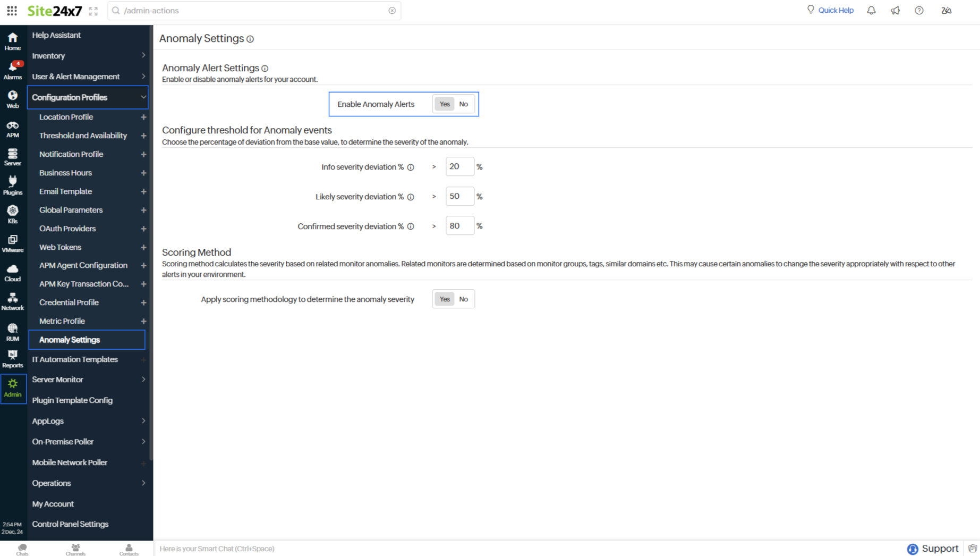Open K8s icon in left rail

pyautogui.click(x=13, y=215)
